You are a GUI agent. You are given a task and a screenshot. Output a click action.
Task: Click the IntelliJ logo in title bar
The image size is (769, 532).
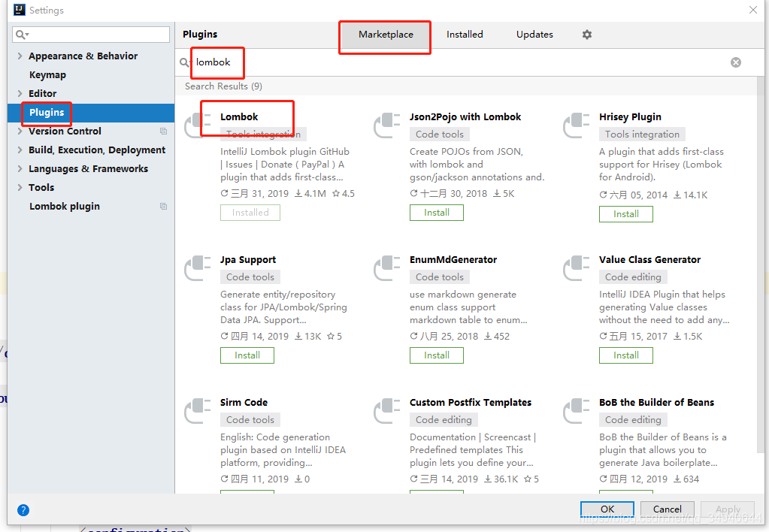pyautogui.click(x=19, y=10)
